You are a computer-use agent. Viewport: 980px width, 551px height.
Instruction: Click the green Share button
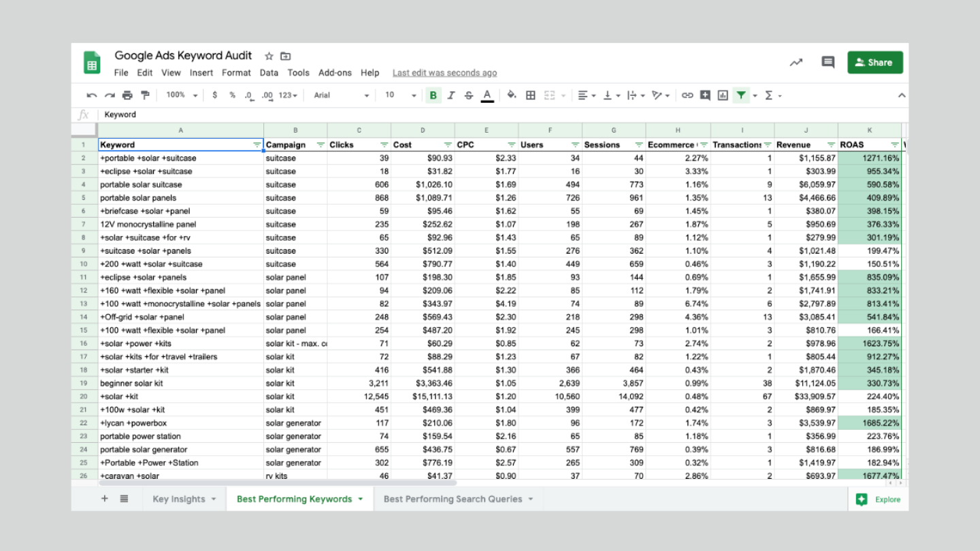(x=875, y=62)
